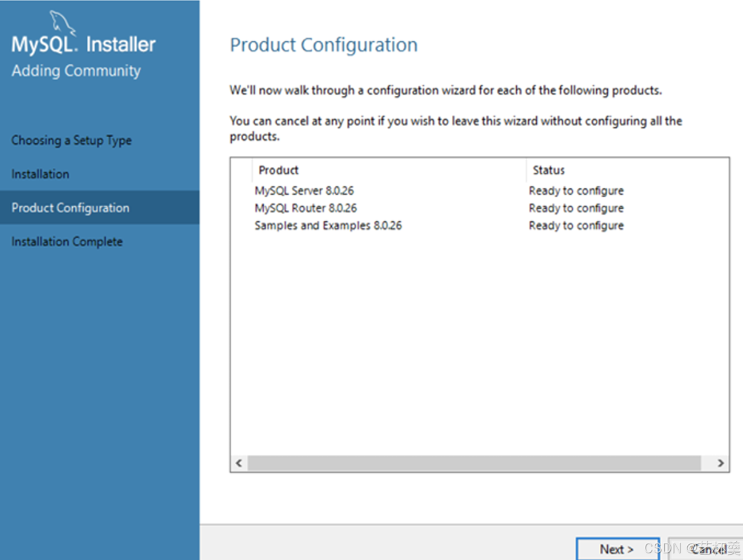Select the Samples and Examples 8.0.26 row
The width and height of the screenshot is (743, 560).
tap(479, 226)
